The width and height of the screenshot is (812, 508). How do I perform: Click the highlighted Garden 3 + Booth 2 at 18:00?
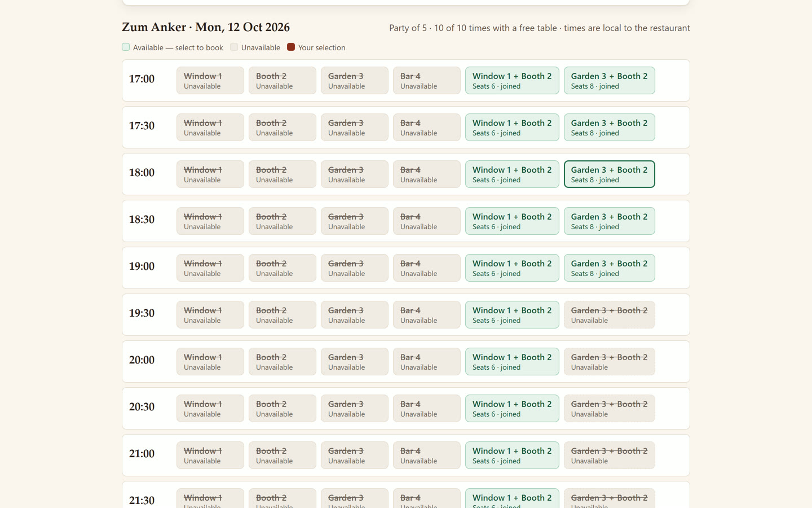[610, 174]
